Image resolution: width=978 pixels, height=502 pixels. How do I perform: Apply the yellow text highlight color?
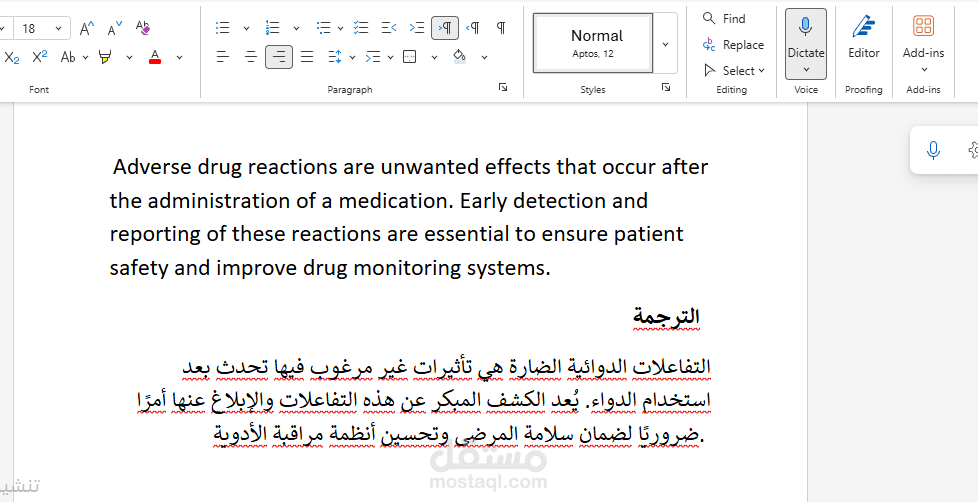[x=105, y=57]
